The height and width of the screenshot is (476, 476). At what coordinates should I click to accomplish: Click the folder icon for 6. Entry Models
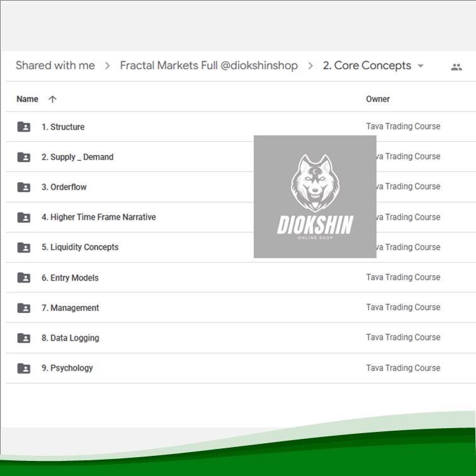click(x=24, y=278)
